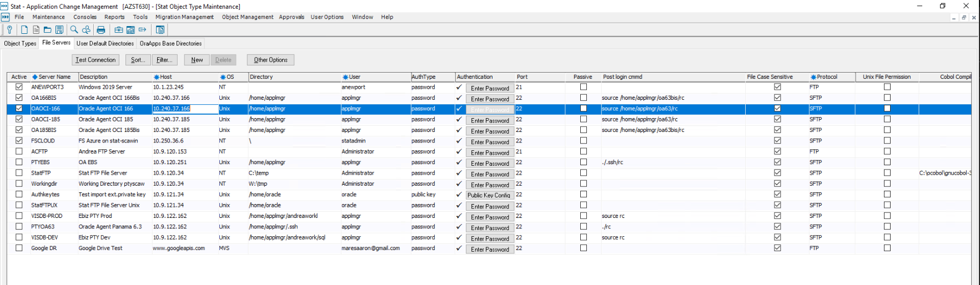Toggle Passive checkbox for FSCLOUD row
Viewport: 980px width, 285px height.
pyautogui.click(x=583, y=141)
